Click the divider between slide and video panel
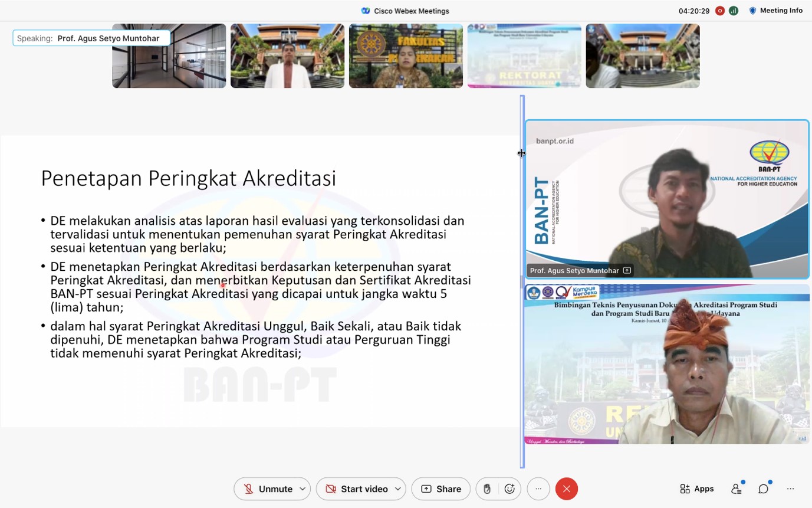 (522, 281)
